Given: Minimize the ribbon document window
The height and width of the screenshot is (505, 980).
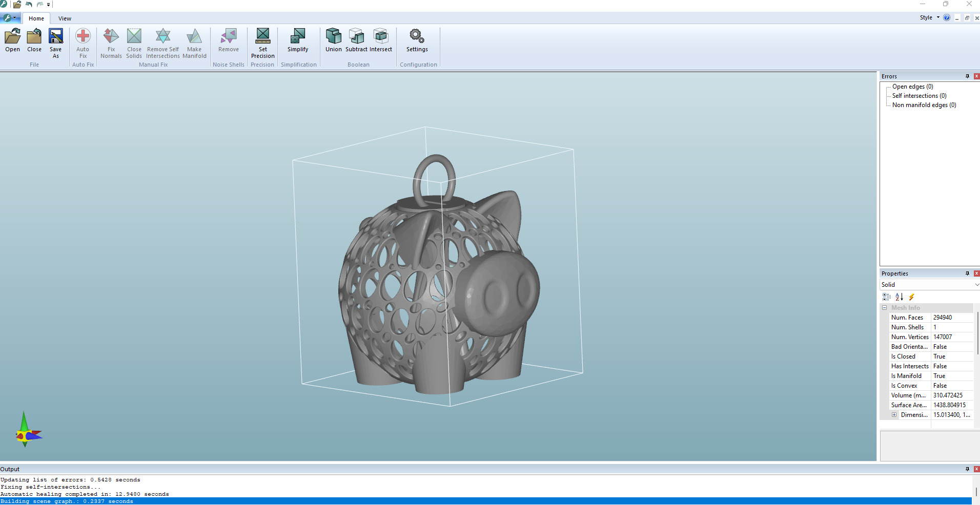Looking at the screenshot, I should 957,18.
